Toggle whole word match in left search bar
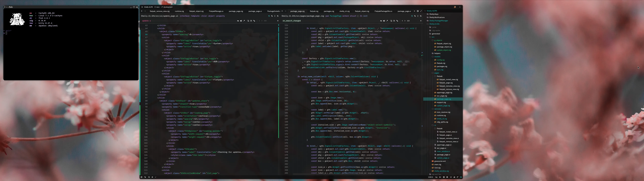This screenshot has height=181, width=644. click(x=241, y=21)
